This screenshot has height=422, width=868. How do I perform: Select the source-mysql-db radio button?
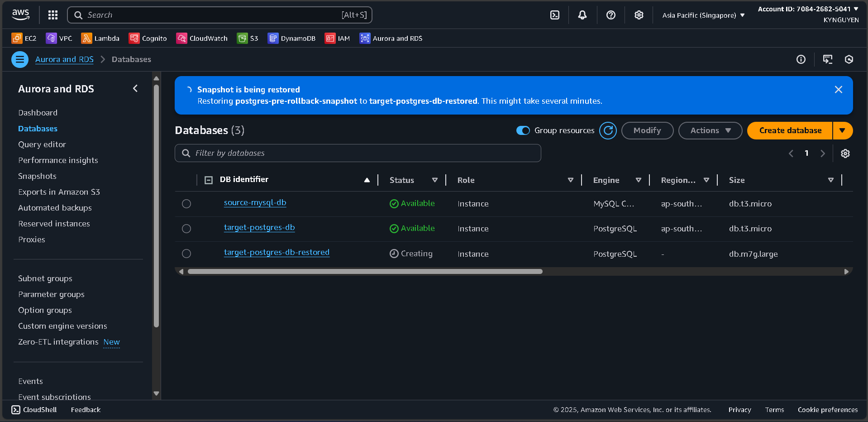[x=186, y=204]
